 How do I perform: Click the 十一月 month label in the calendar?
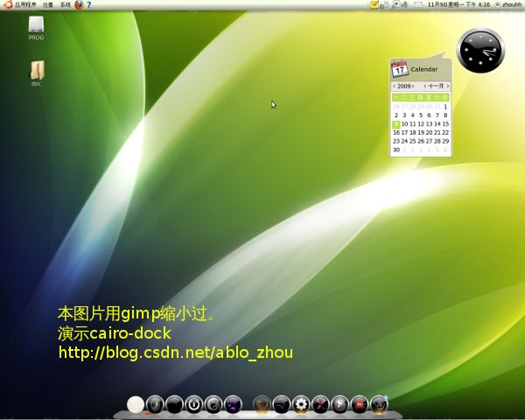tap(436, 87)
